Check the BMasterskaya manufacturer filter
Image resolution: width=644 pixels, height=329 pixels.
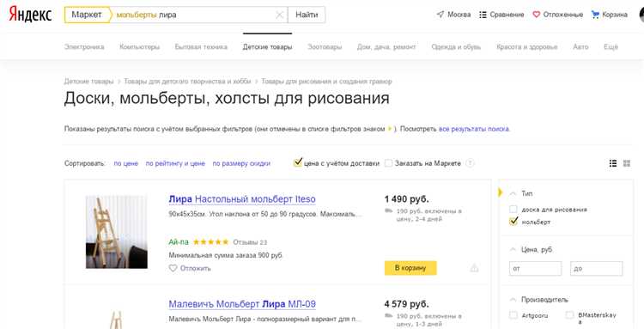pyautogui.click(x=569, y=315)
